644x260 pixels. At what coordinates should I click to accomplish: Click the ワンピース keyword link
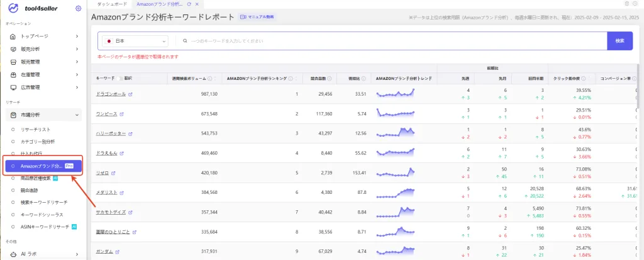[107, 114]
